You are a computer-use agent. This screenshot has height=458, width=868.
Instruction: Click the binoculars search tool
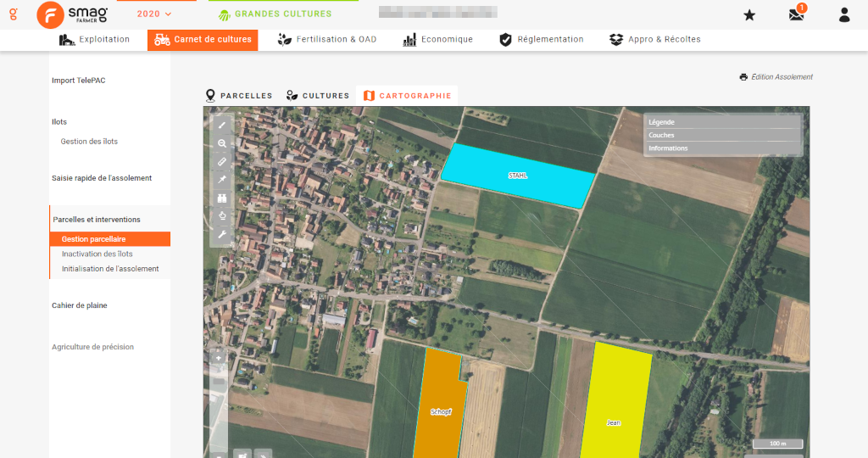coord(222,198)
